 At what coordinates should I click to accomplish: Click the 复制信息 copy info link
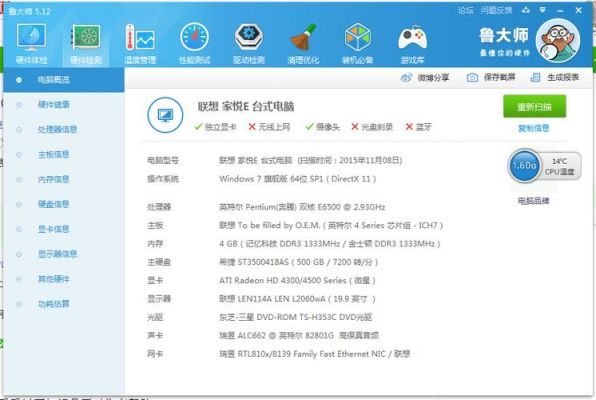[534, 128]
